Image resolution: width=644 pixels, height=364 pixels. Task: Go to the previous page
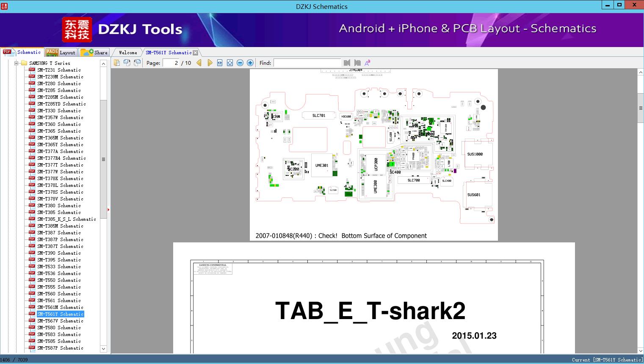pos(199,63)
